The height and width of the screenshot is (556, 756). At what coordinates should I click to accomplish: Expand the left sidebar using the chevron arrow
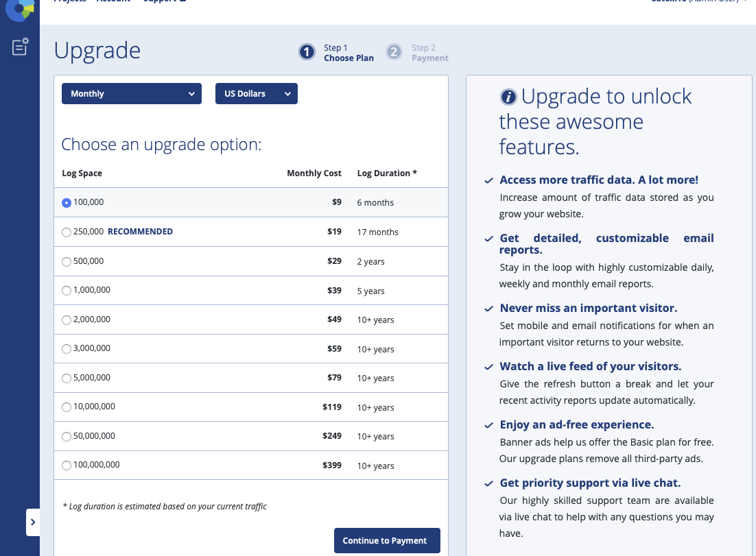[x=33, y=522]
